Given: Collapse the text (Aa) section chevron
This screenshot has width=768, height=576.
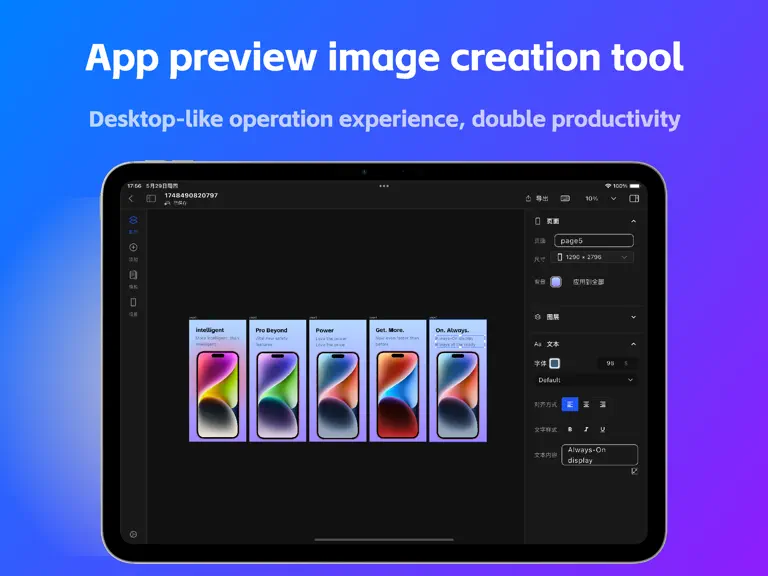Looking at the screenshot, I should [633, 344].
